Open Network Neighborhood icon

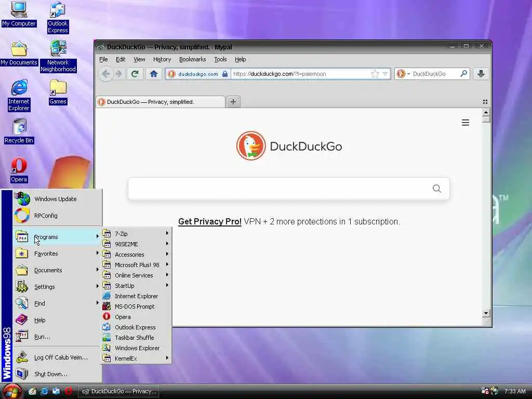pyautogui.click(x=58, y=56)
